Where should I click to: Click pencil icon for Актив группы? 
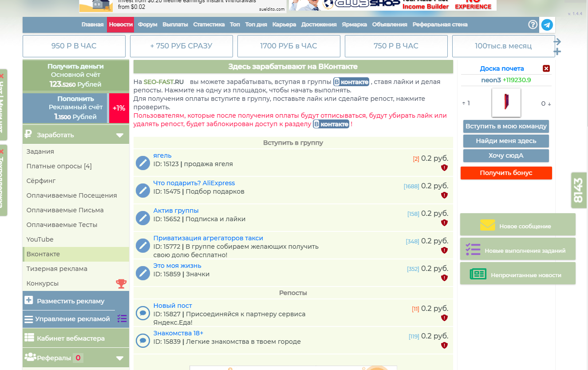coord(143,218)
